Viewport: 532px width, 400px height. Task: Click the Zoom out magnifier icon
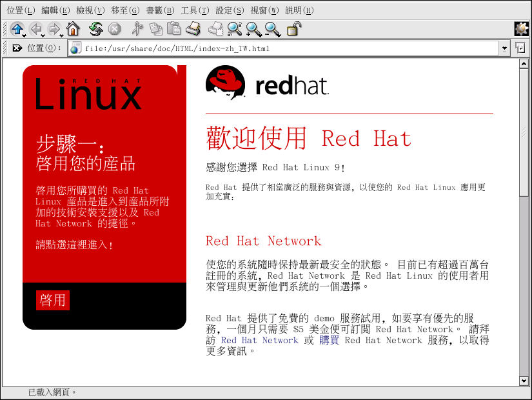[272, 29]
